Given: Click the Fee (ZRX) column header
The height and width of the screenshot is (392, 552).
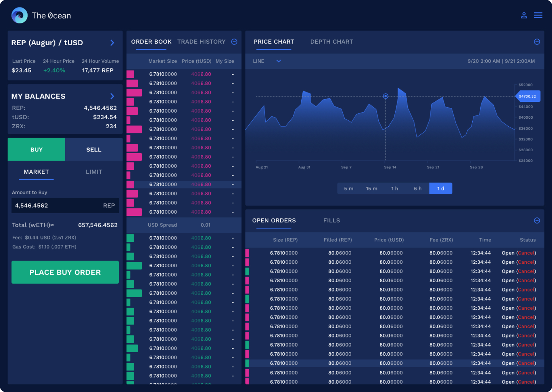Looking at the screenshot, I should tap(441, 240).
